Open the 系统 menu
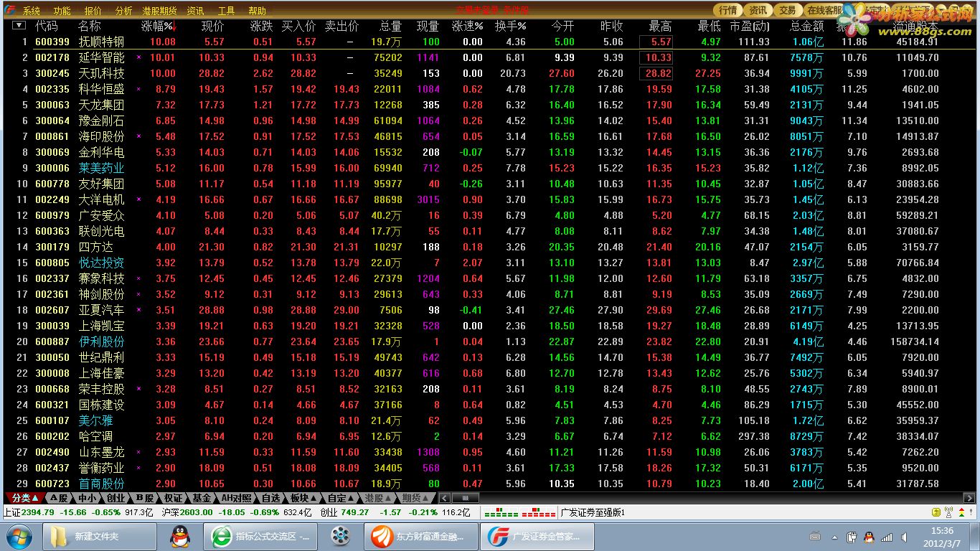Viewport: 980px width, 551px height. click(32, 11)
